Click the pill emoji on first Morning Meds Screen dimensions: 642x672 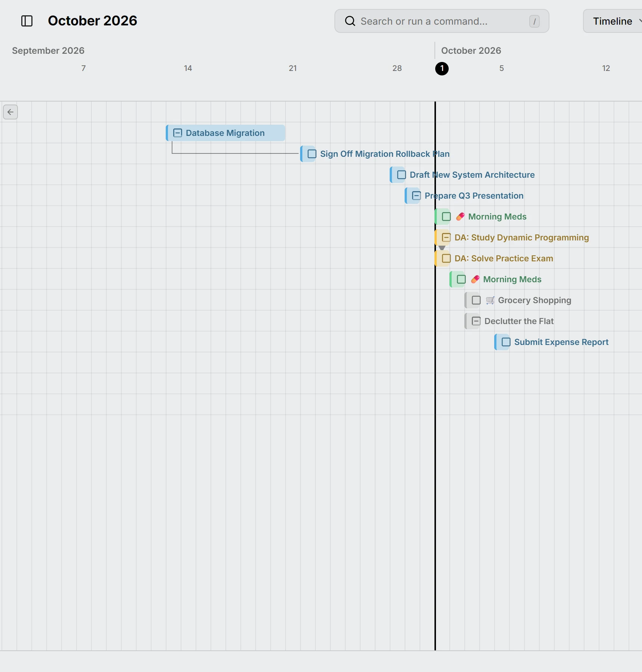tap(460, 217)
